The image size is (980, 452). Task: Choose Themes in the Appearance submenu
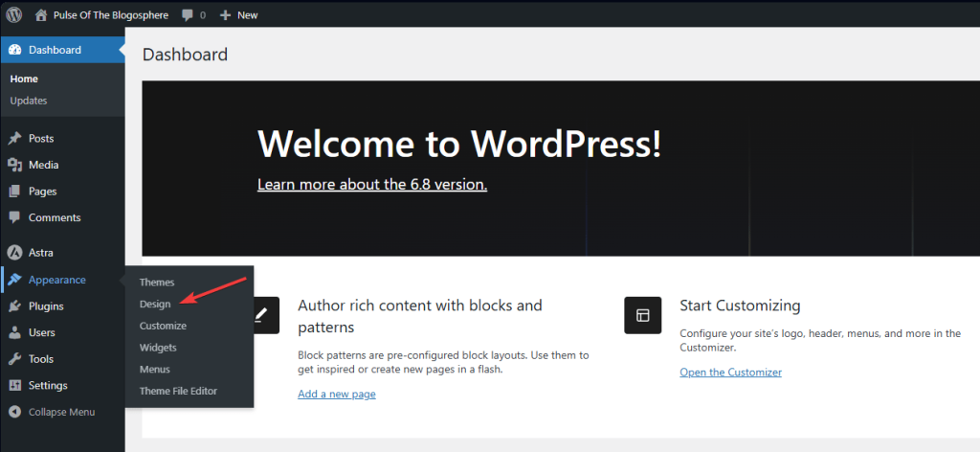157,282
